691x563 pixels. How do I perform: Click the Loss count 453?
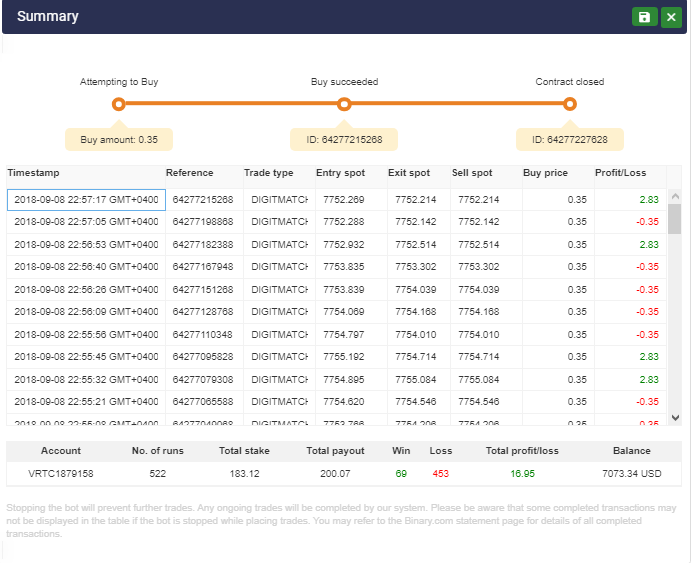pyautogui.click(x=440, y=474)
